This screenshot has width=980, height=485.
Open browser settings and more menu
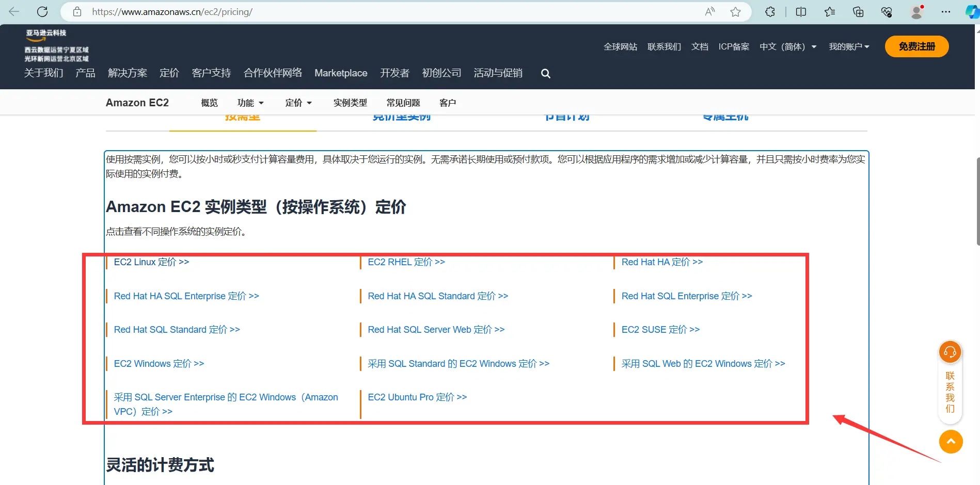(x=946, y=12)
